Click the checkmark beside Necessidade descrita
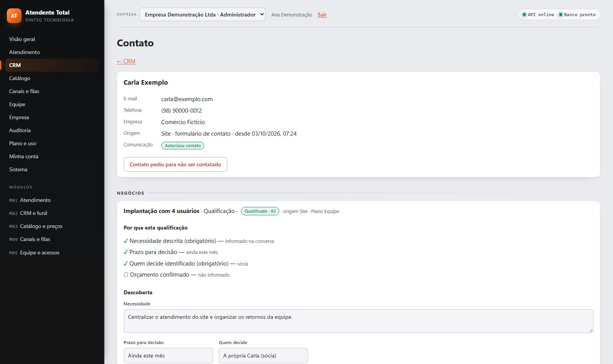Image resolution: width=613 pixels, height=364 pixels. tap(126, 241)
